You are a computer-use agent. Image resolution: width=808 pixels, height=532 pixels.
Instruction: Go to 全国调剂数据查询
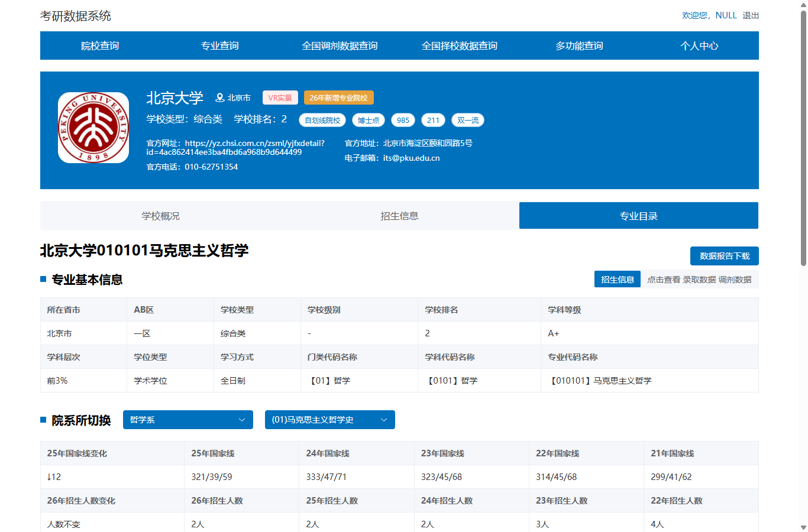[x=340, y=46]
